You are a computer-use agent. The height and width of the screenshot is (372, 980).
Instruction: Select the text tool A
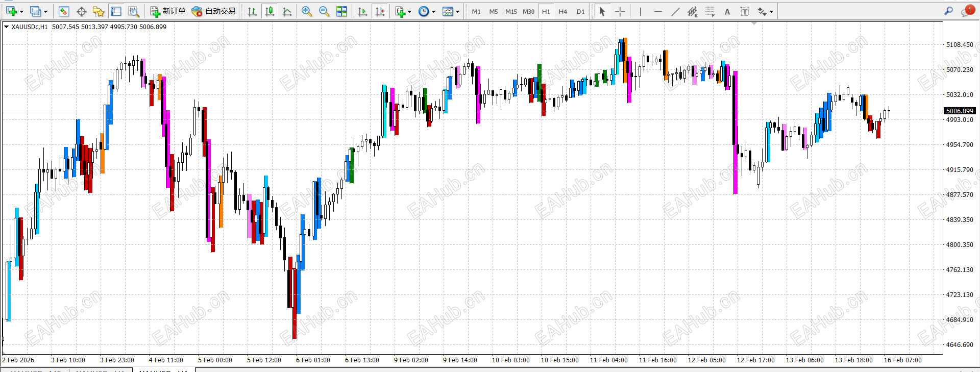(727, 11)
